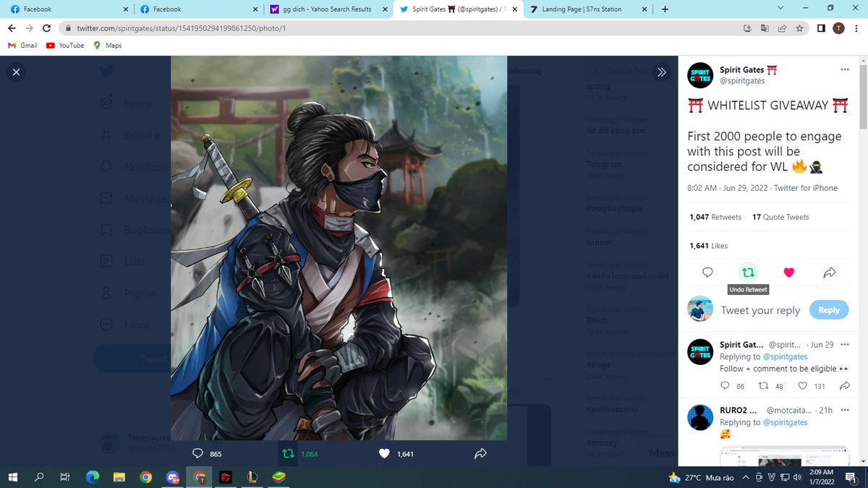Click the translate page icon
This screenshot has height=488, width=868.
(765, 28)
